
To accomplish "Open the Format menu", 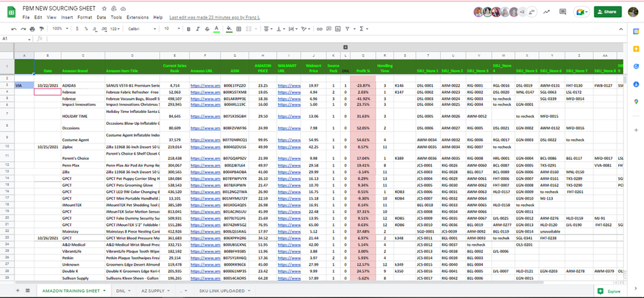I will [85, 18].
